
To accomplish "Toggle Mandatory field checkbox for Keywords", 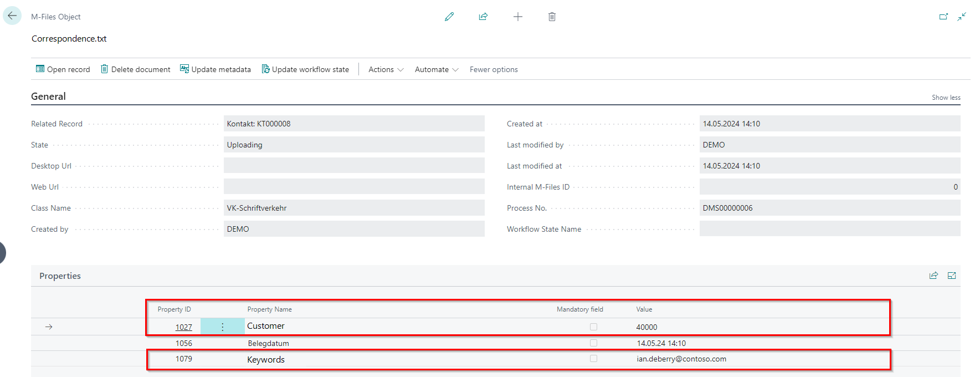I will click(593, 359).
